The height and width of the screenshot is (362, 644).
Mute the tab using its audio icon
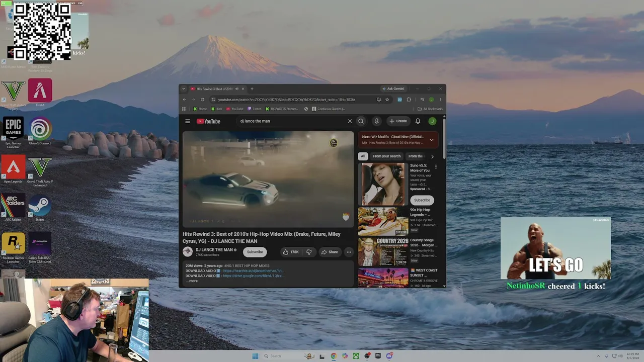[x=237, y=89]
